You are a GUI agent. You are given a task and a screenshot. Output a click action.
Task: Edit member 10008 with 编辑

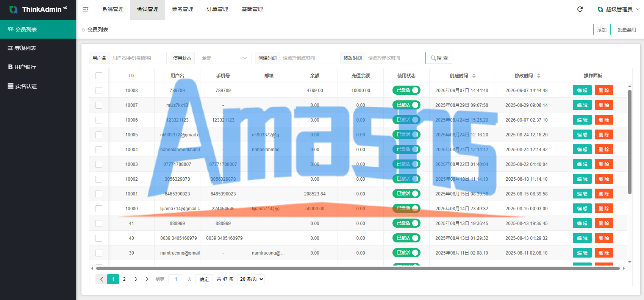pos(582,91)
